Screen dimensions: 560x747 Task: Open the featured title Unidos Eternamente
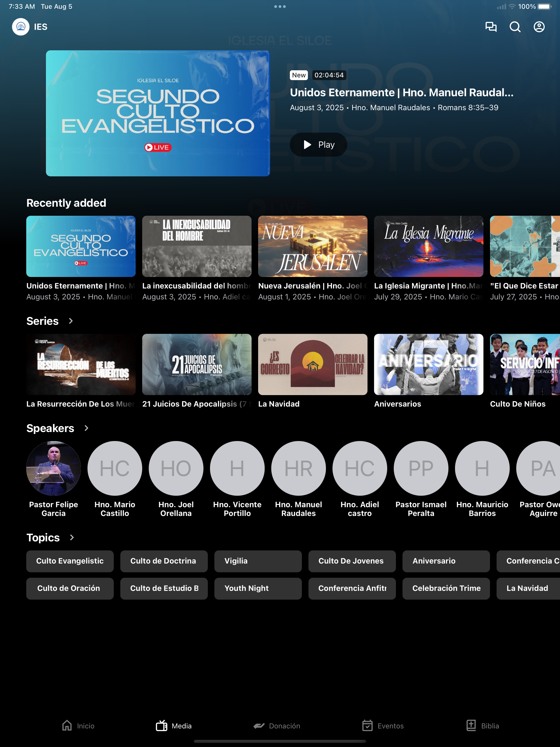402,92
